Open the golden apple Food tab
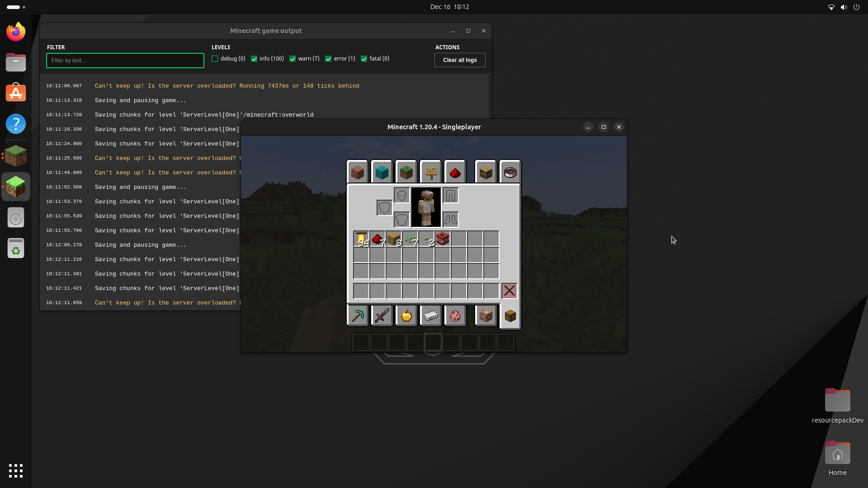This screenshot has width=868, height=488. coord(406,315)
